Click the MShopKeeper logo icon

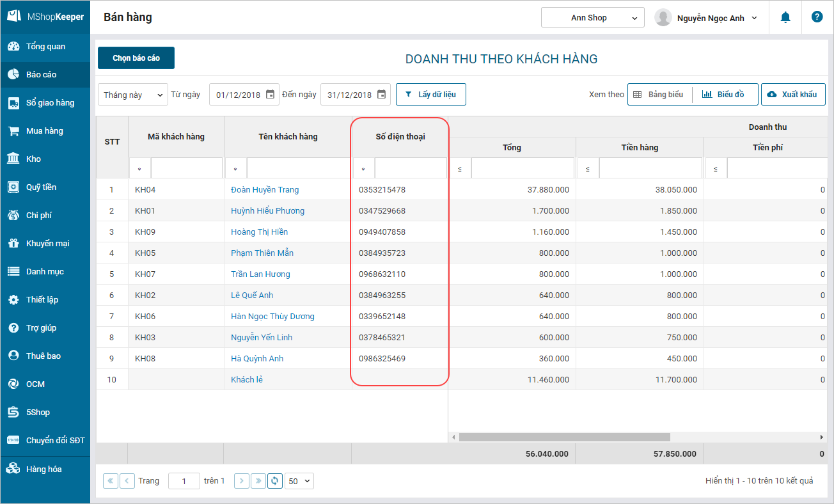pos(13,17)
